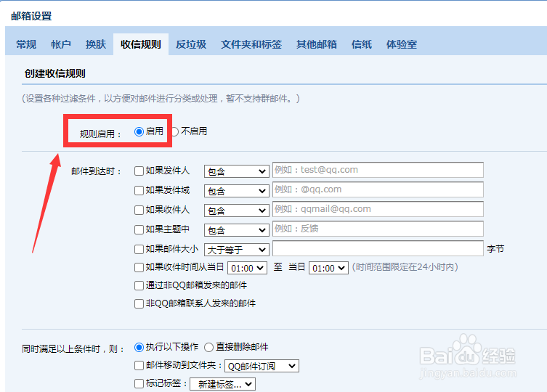Viewport: 547px width, 392px height.
Task: Check the 如果收件人 condition
Action: pos(139,210)
